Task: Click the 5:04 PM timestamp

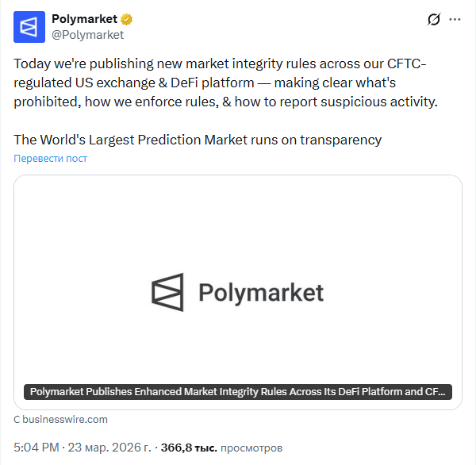Action: pyautogui.click(x=36, y=448)
